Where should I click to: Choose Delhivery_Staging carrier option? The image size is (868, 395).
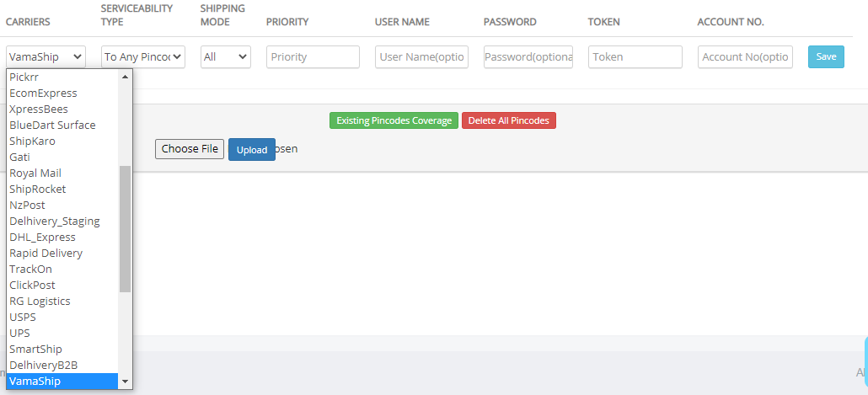click(62, 222)
